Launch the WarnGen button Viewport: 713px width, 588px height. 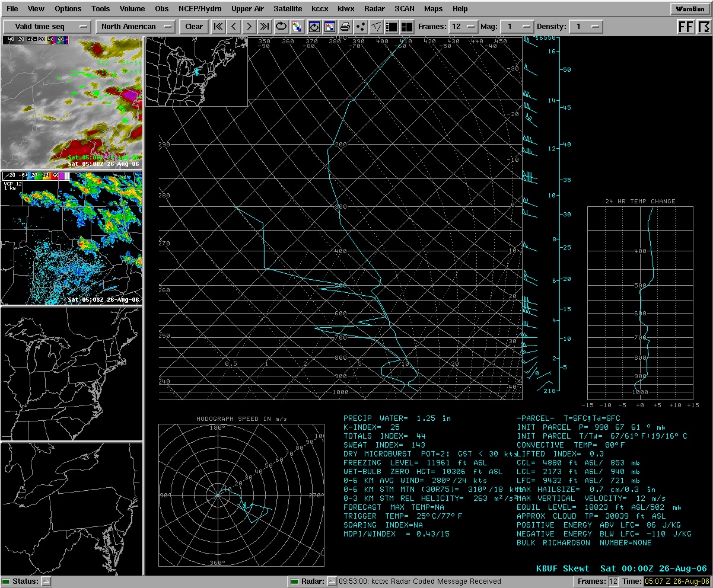690,9
